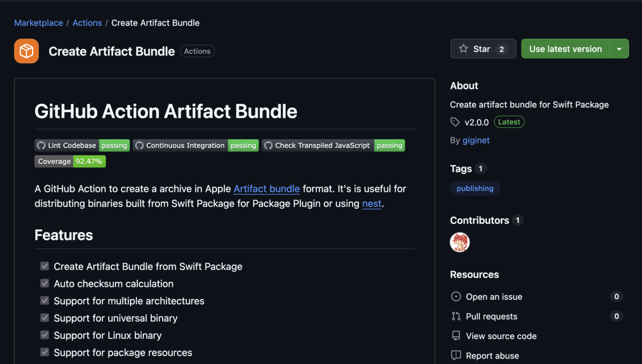Screen dimensions: 642x364
Task: Click the Continuous Integration passing status
Action: click(243, 145)
